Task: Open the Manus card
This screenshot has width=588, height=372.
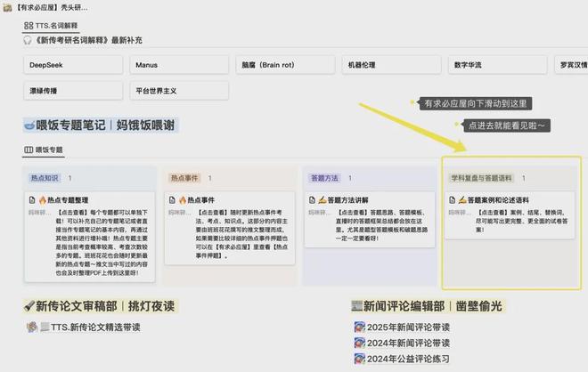Action: [179, 65]
